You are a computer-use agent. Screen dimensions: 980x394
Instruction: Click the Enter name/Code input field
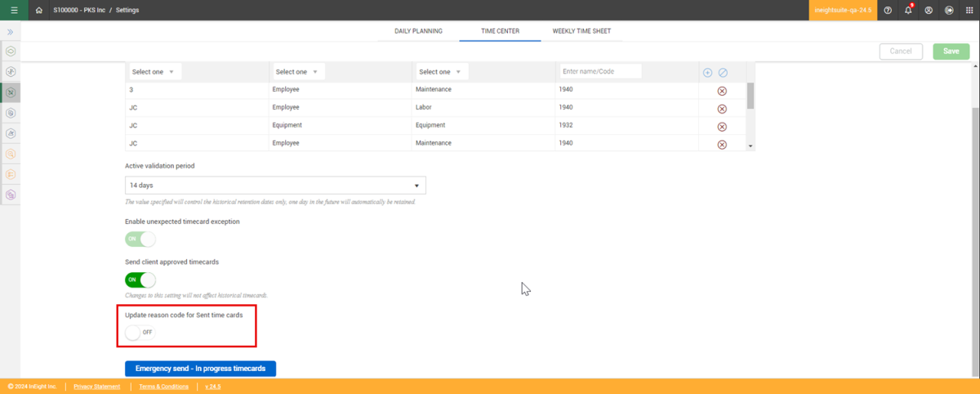tap(600, 72)
